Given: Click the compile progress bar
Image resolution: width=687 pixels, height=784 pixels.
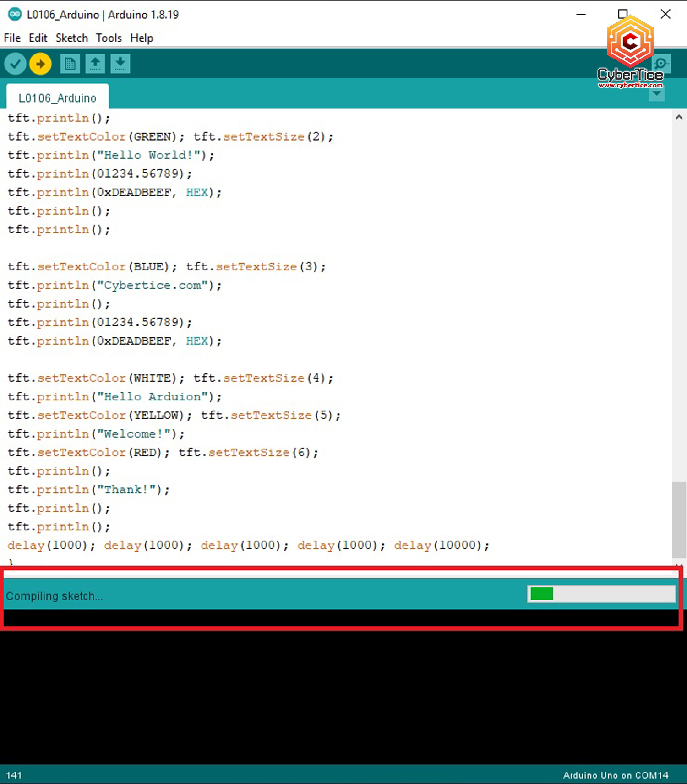Looking at the screenshot, I should (x=601, y=594).
